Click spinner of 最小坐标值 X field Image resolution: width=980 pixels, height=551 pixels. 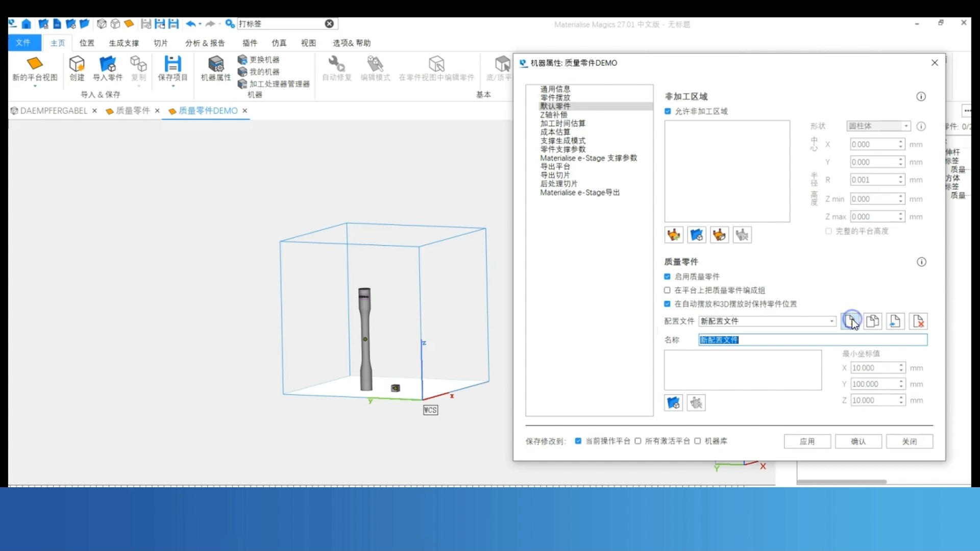click(x=901, y=368)
